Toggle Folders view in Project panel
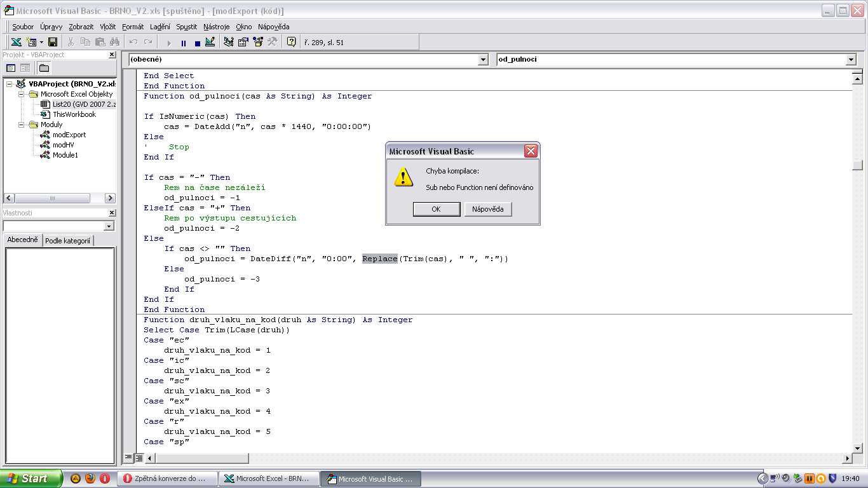This screenshot has height=488, width=868. (x=44, y=68)
